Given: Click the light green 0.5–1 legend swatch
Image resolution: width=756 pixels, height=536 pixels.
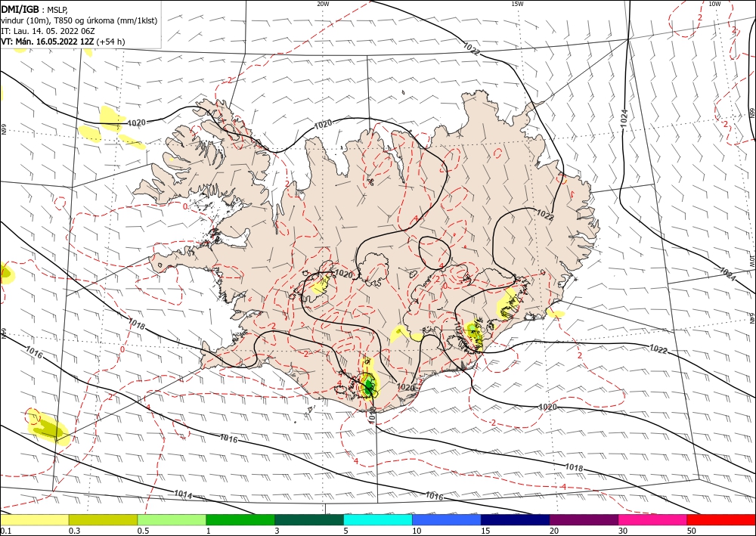Looking at the screenshot, I should pos(172,519).
